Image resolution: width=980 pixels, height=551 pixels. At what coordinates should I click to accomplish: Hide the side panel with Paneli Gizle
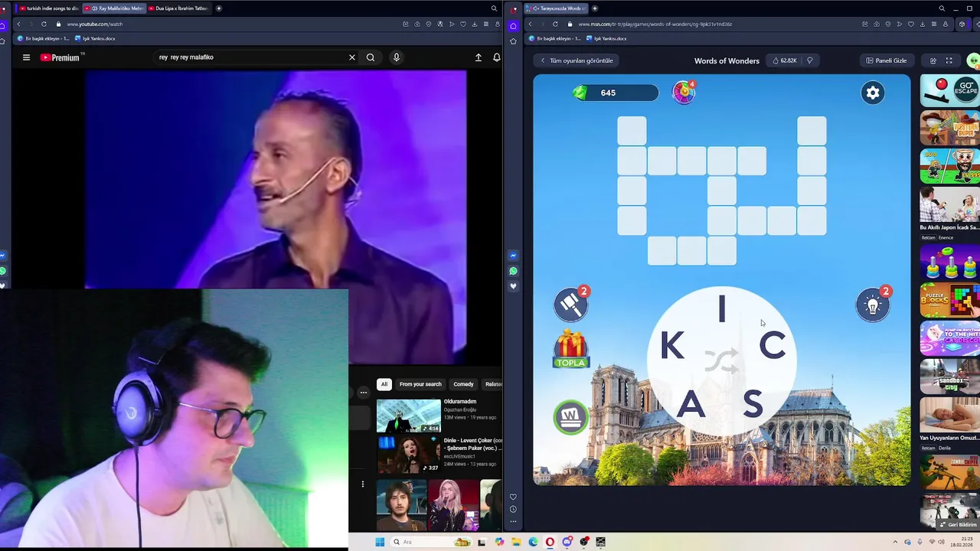pos(886,60)
